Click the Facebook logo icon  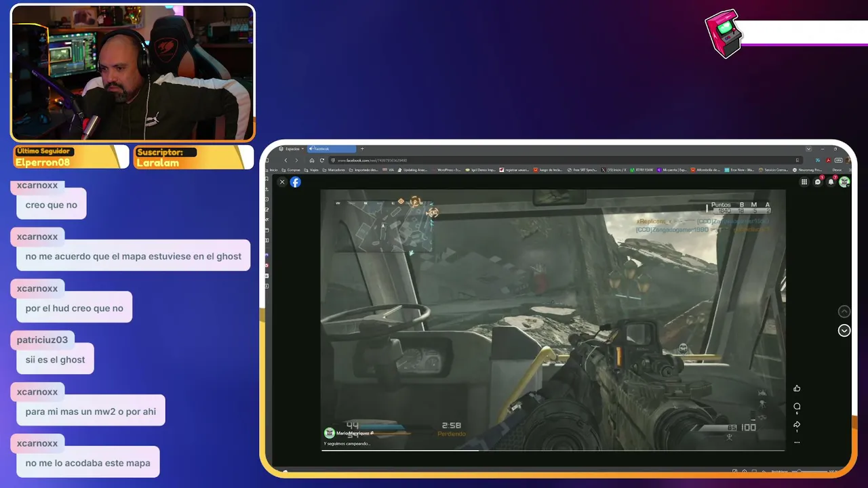(296, 182)
